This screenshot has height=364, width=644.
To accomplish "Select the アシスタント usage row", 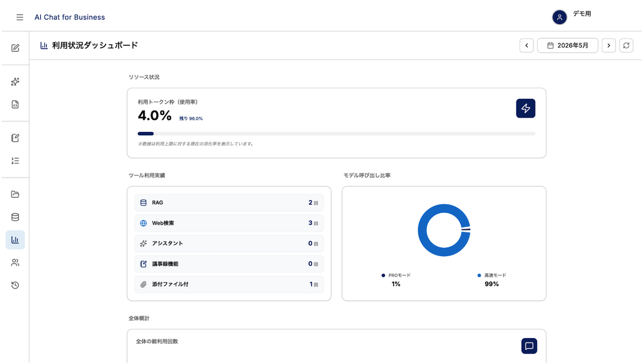I will coord(229,244).
